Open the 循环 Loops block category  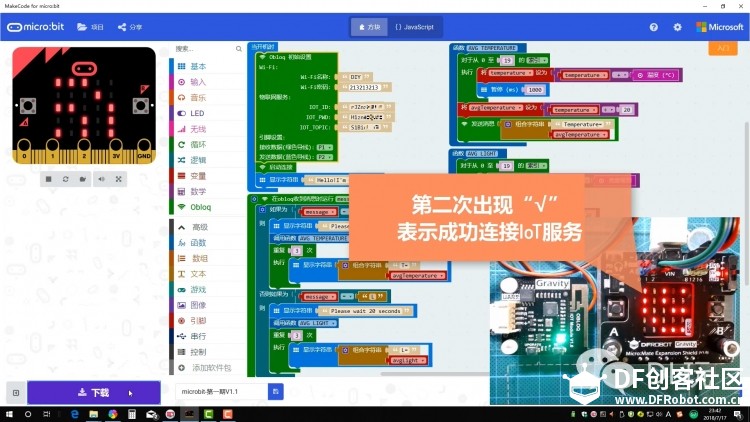click(x=207, y=144)
